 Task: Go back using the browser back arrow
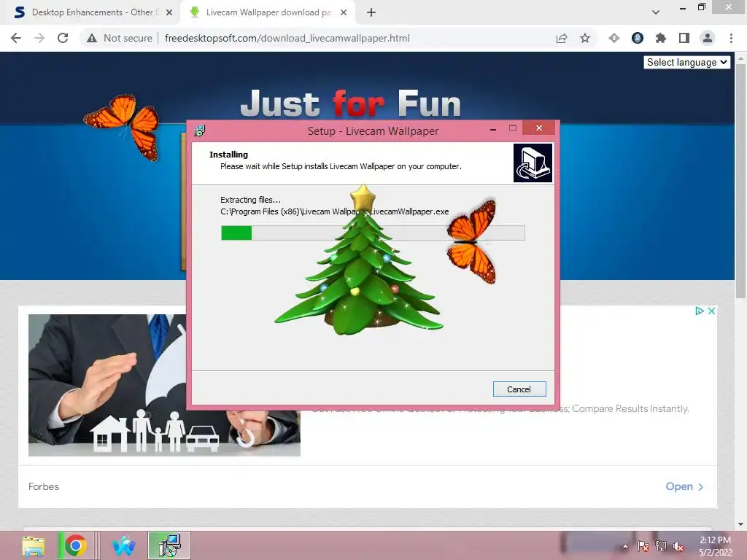16,38
